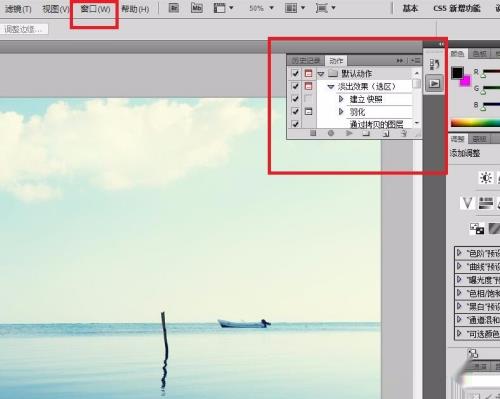This screenshot has width=500, height=399.
Task: Open the 窗口(W) menu
Action: click(95, 9)
